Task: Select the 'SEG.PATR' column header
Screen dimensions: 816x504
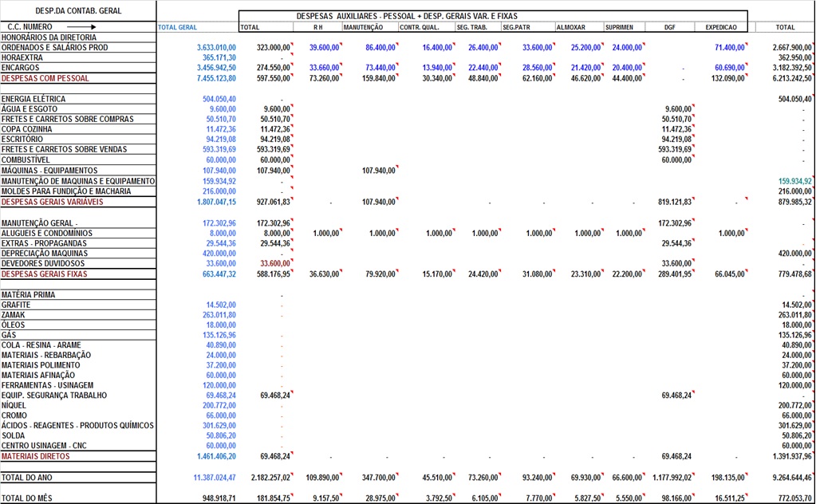Action: tap(516, 28)
